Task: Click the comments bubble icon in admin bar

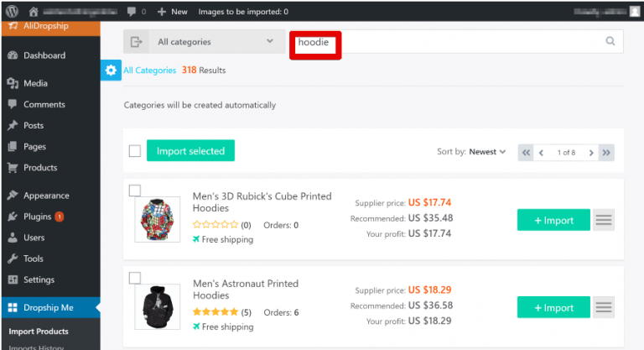Action: pos(132,12)
